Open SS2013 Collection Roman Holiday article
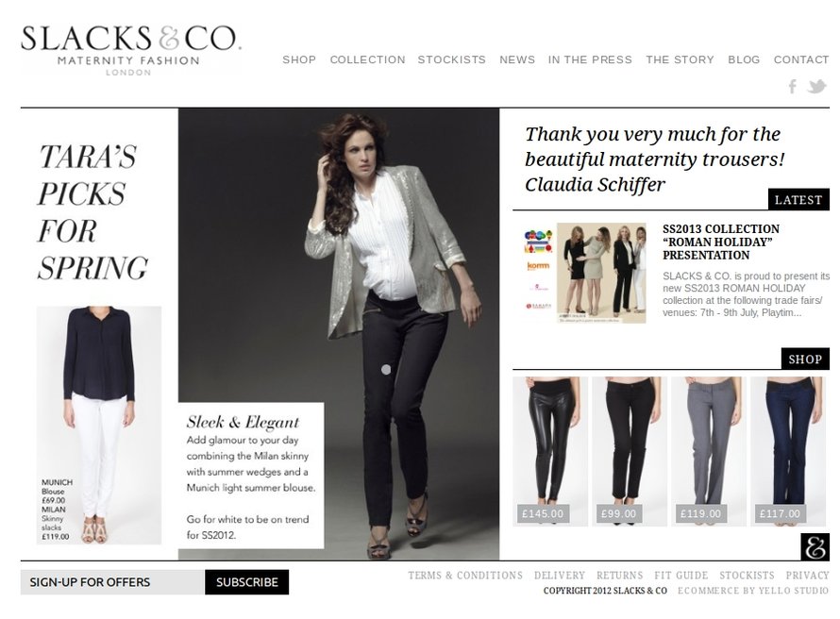Screen dimensions: 840x619 (x=720, y=242)
